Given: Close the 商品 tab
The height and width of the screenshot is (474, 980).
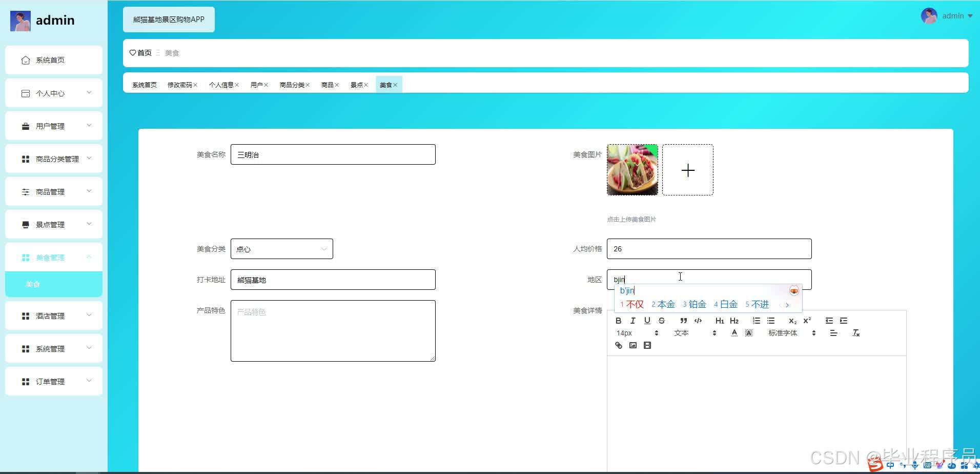Looking at the screenshot, I should [337, 85].
